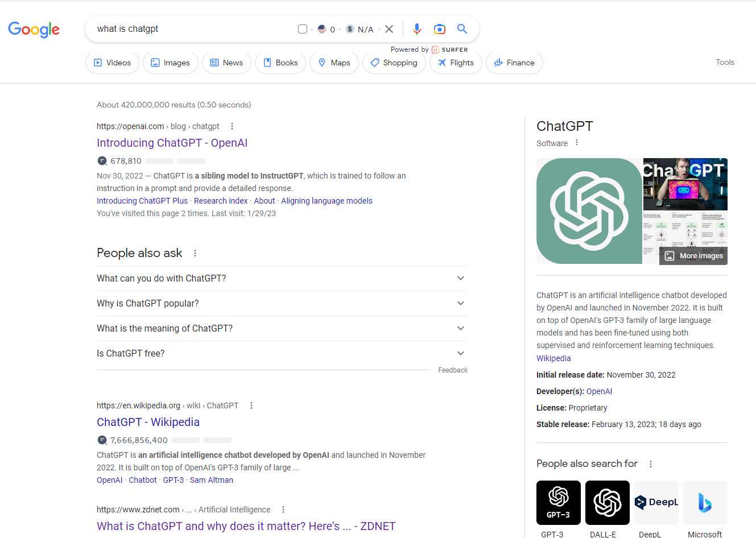The width and height of the screenshot is (756, 538).
Task: Open OpenAI sitelink under Wikipedia result
Action: point(110,480)
